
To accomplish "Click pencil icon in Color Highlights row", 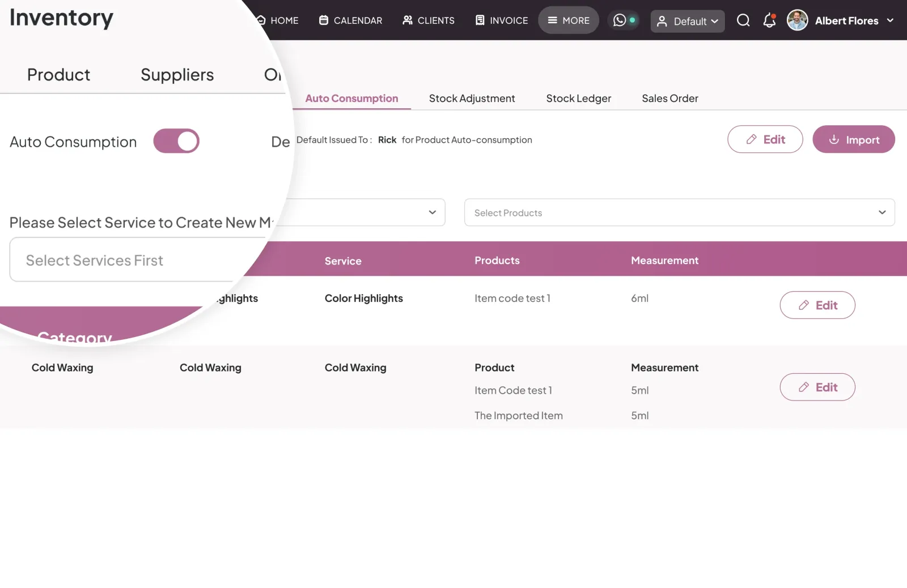I will [804, 305].
